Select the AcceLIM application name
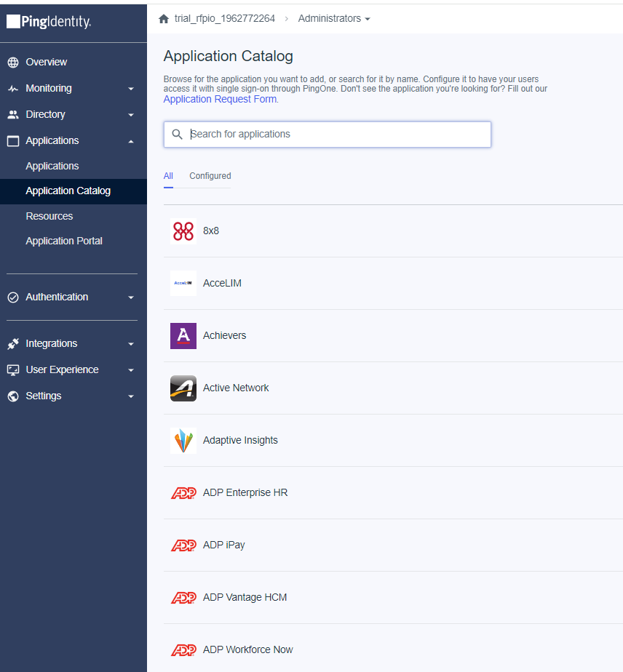 click(x=222, y=284)
